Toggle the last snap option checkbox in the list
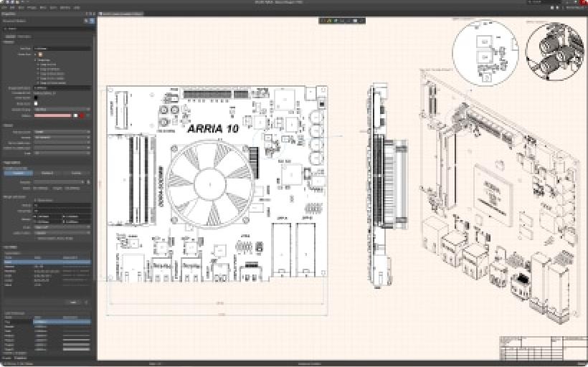 click(36, 83)
